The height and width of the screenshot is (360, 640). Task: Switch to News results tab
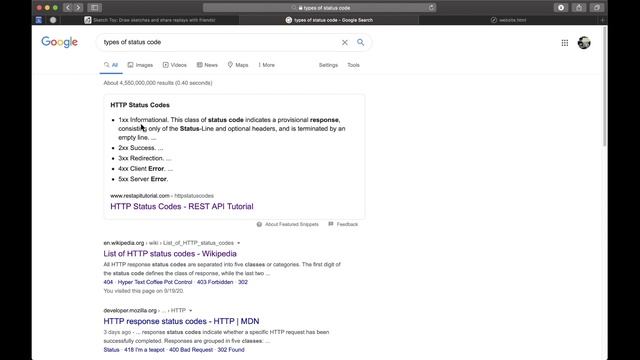207,65
